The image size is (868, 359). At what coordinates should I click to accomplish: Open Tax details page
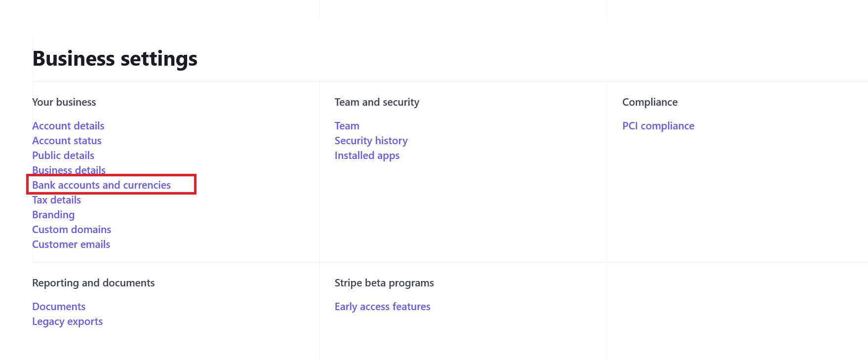[56, 200]
